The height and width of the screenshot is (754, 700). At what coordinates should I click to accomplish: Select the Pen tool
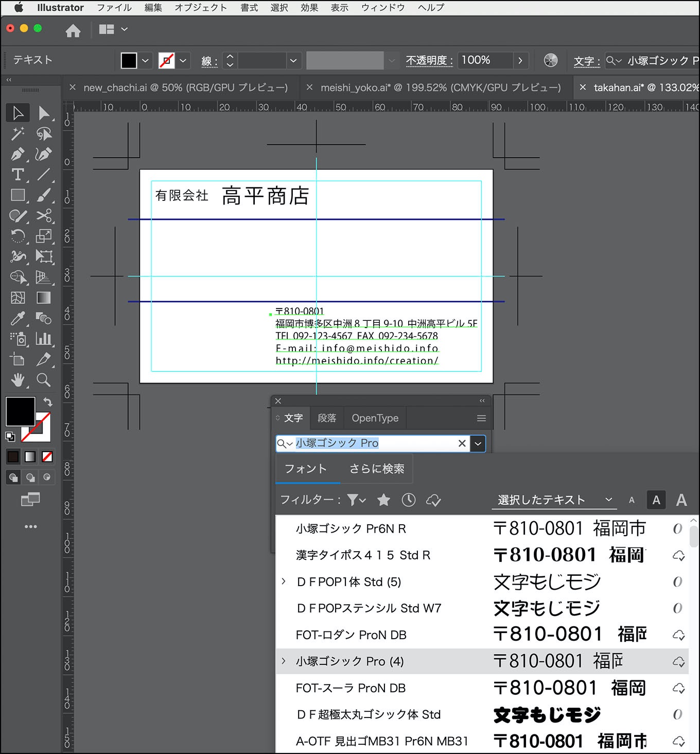pos(17,154)
